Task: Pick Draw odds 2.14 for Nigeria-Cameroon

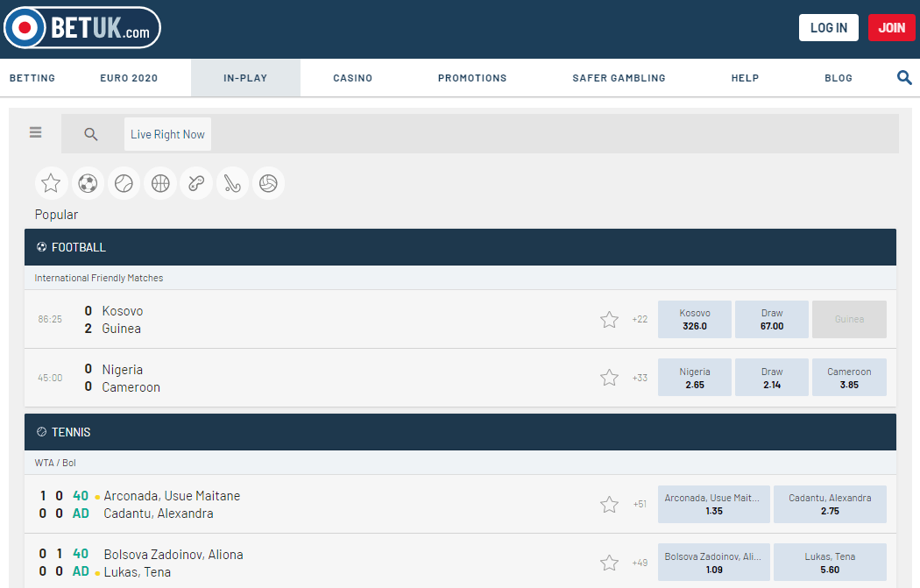Action: 771,378
